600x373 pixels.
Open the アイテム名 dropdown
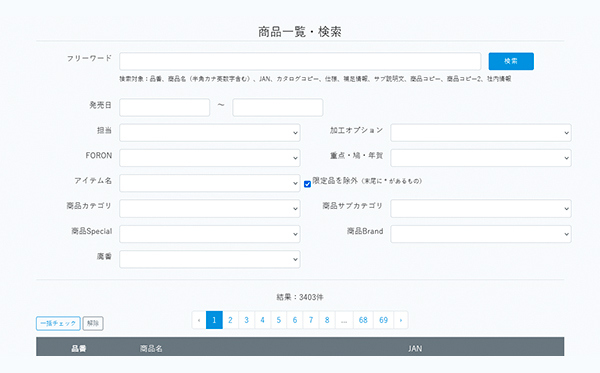pos(210,183)
